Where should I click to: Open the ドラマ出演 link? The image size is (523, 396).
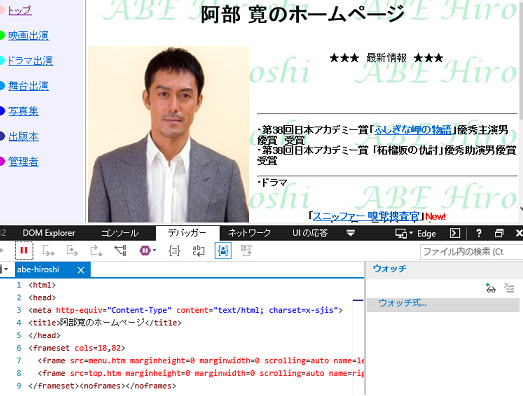[x=30, y=60]
